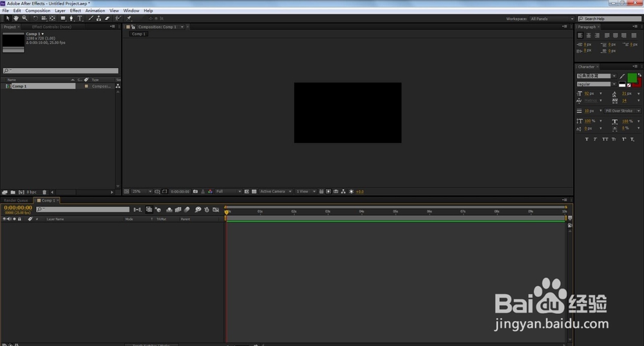This screenshot has width=644, height=346.
Task: Toggle draft 3D in timeline
Action: 158,209
